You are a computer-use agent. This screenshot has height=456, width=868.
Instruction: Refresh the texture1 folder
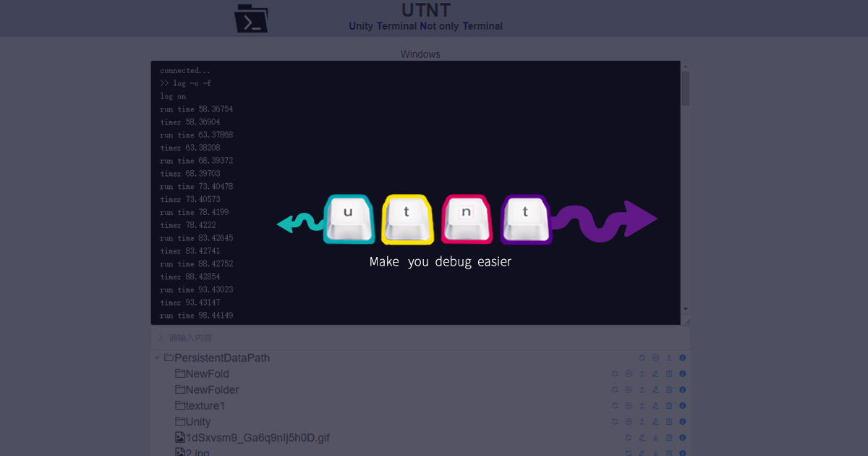pyautogui.click(x=615, y=405)
